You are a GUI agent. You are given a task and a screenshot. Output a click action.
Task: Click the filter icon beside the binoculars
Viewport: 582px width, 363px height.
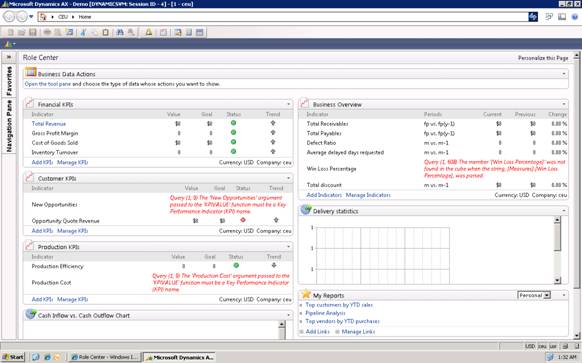[131, 33]
